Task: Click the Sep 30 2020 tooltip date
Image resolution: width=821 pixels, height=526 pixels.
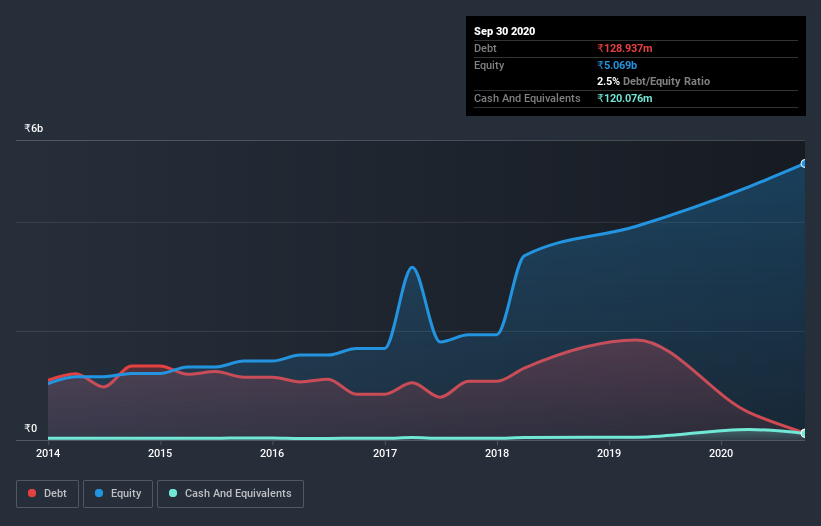Action: tap(504, 31)
